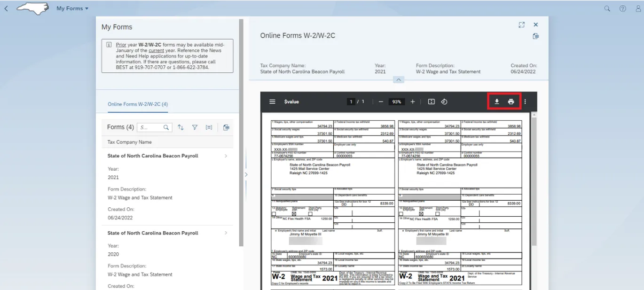Screen dimensions: 644x290
Task: Open group settings for Forms list
Action: tap(209, 127)
